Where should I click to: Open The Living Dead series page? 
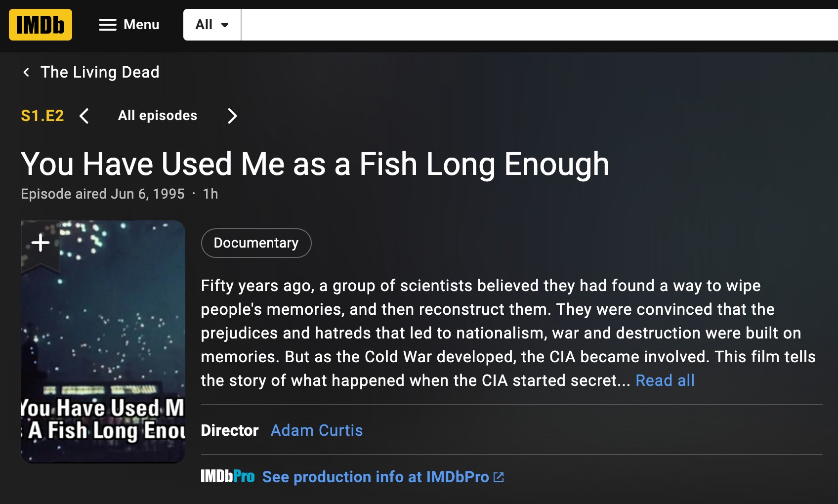tap(100, 73)
